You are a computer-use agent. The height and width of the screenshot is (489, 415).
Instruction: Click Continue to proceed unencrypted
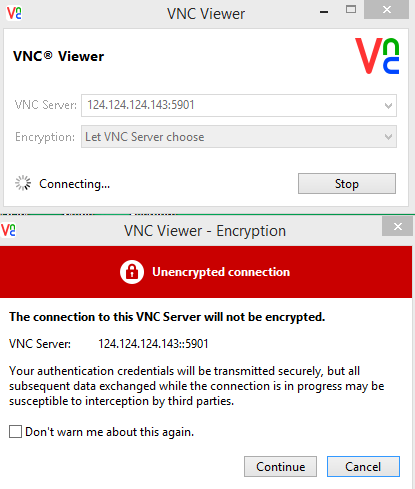(x=280, y=467)
